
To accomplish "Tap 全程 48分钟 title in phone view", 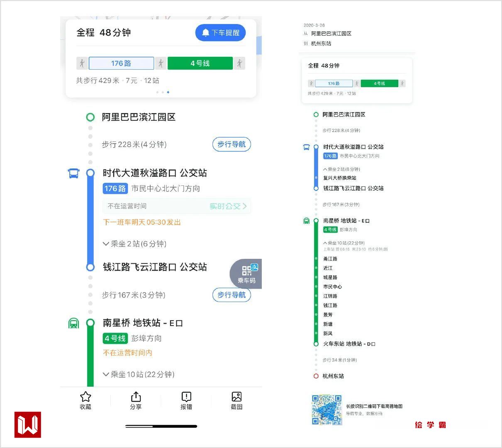I will coord(104,32).
